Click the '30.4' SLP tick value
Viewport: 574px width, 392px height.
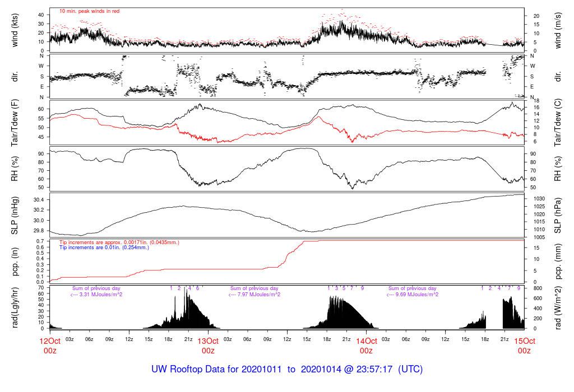tap(39, 200)
